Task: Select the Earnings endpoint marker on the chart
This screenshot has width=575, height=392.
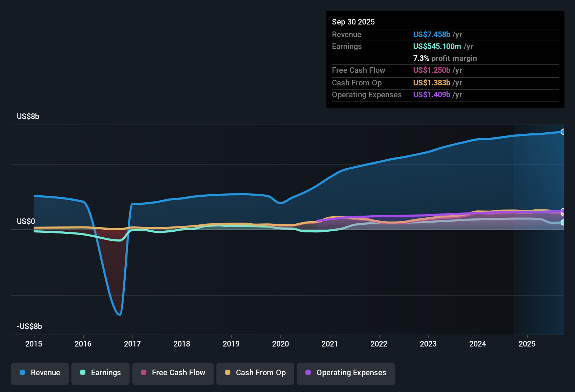Action: click(x=563, y=223)
